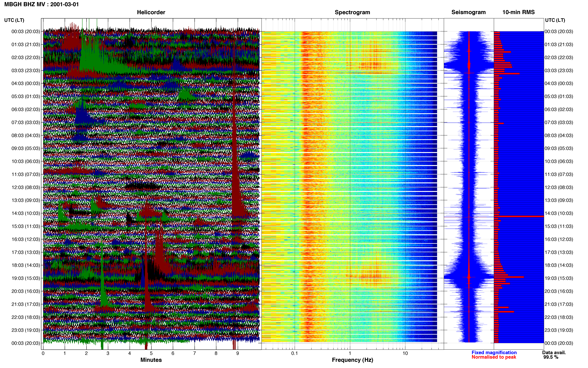Click frequency tick label '0.1'
Image resolution: width=588 pixels, height=368 pixels.
tap(295, 353)
